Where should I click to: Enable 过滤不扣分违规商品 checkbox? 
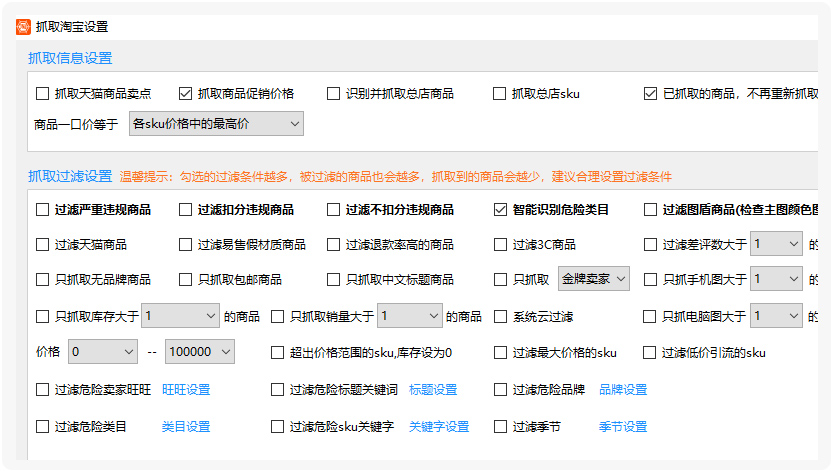click(x=333, y=210)
